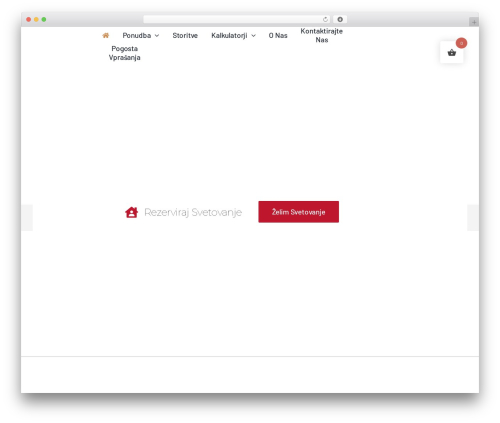Open the Kalkulatorji menu item
The width and height of the screenshot is (500, 423).
(x=229, y=35)
